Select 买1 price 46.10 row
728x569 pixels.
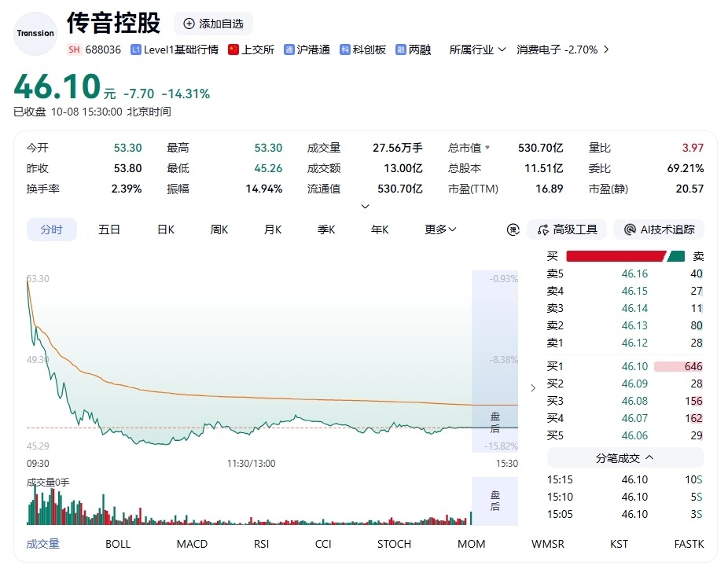coord(625,366)
